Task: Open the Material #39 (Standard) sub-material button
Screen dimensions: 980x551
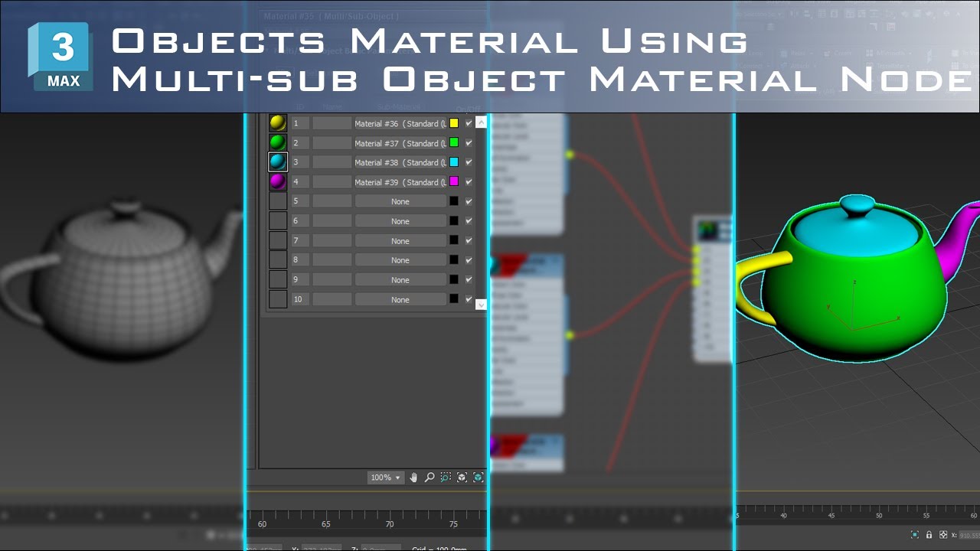Action: click(x=400, y=182)
